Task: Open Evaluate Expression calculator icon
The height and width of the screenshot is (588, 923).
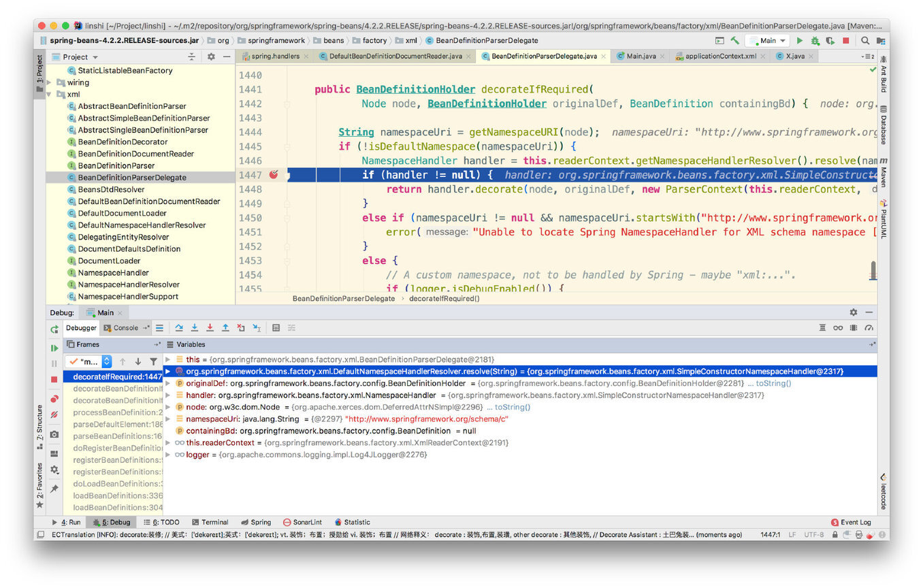Action: [276, 328]
